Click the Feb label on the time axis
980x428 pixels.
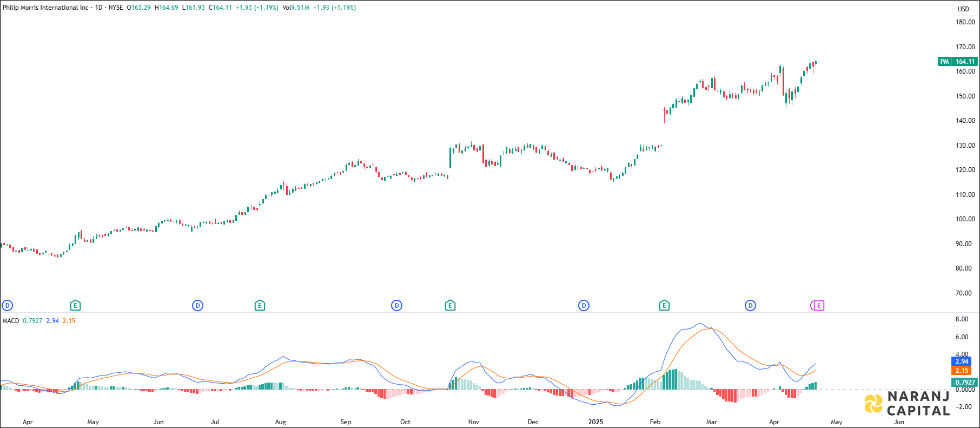pos(655,422)
